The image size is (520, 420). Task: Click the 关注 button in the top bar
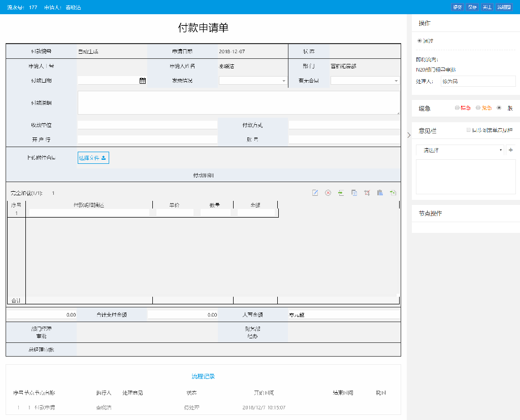487,7
